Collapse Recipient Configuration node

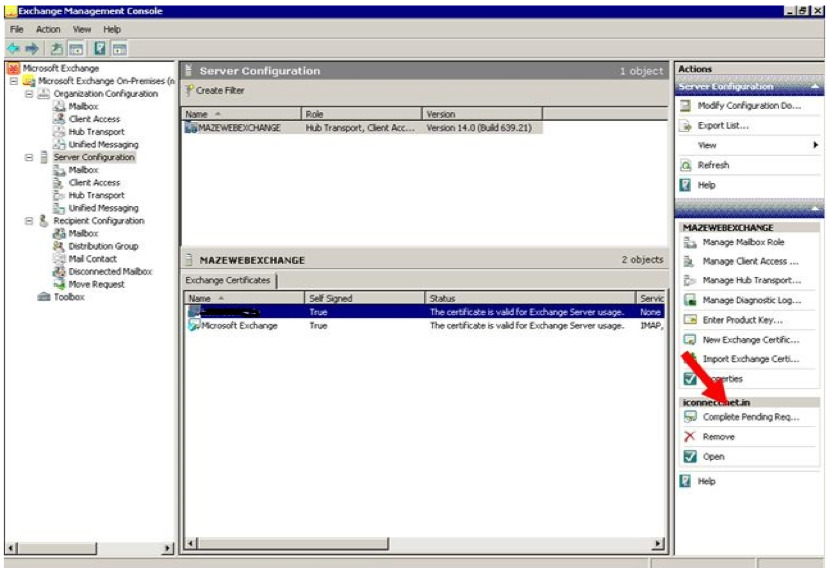tap(29, 220)
